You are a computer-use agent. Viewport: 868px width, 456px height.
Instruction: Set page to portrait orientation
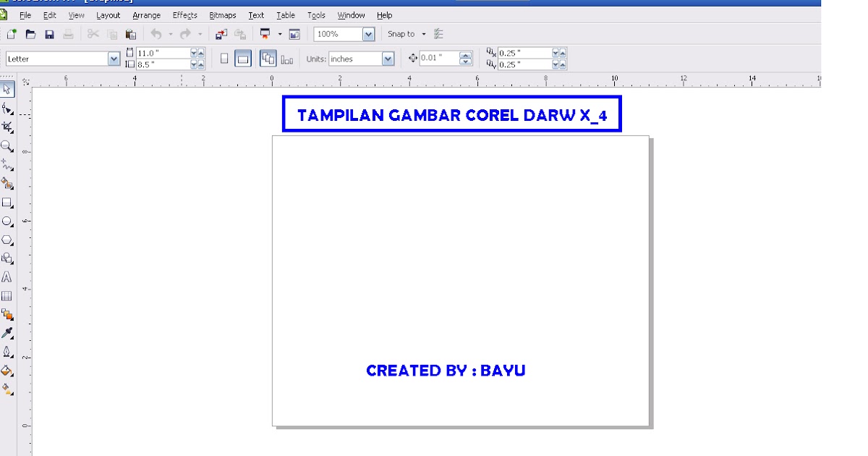pyautogui.click(x=224, y=59)
